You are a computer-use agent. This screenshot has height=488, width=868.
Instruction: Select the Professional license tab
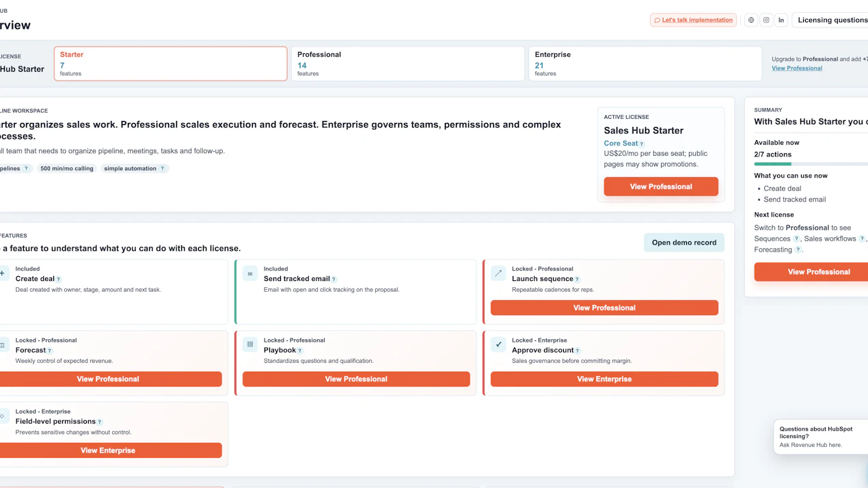pos(408,64)
